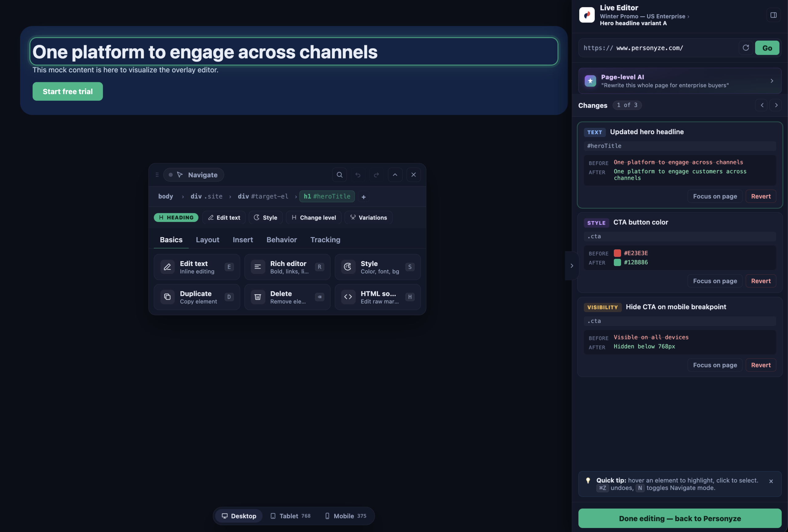The width and height of the screenshot is (788, 532).
Task: Switch to the Layout tab
Action: tap(207, 240)
